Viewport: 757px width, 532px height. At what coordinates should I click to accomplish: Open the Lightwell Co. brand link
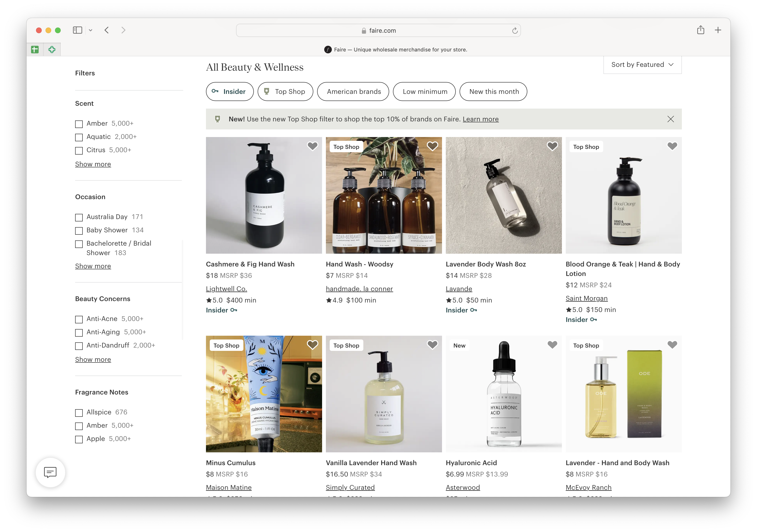(x=226, y=289)
